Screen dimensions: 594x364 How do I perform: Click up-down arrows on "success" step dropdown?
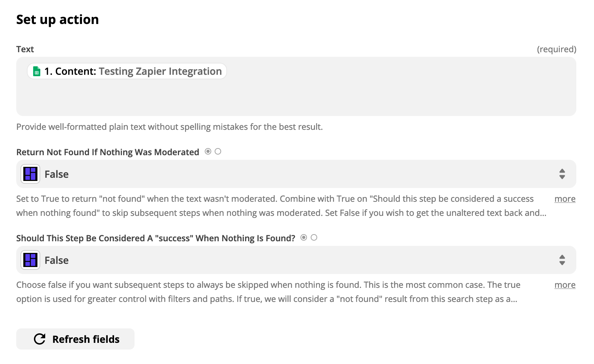tap(562, 260)
